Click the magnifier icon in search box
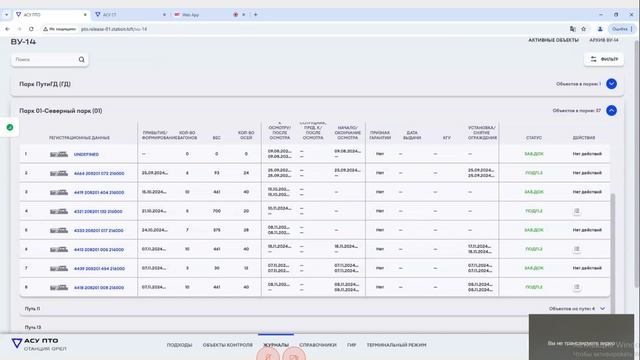The width and height of the screenshot is (640, 360). click(82, 60)
